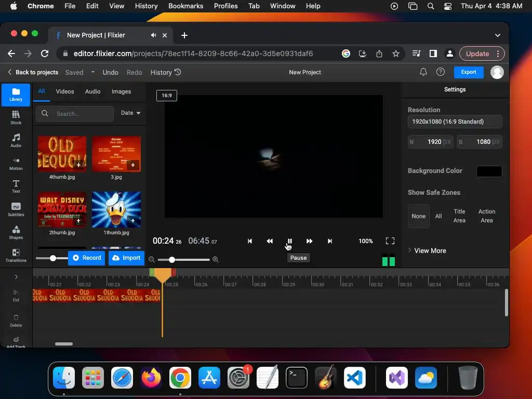
Task: Enter fullscreen preview mode
Action: (x=390, y=241)
